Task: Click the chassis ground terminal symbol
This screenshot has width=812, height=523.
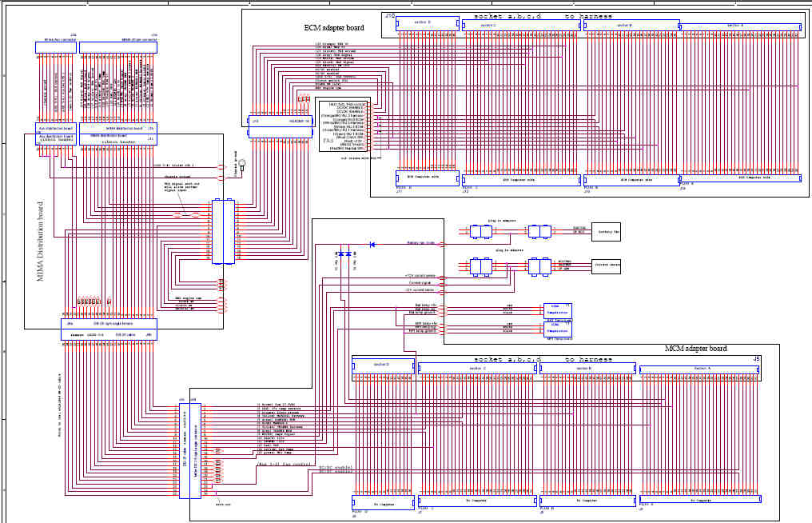Action: [241, 164]
